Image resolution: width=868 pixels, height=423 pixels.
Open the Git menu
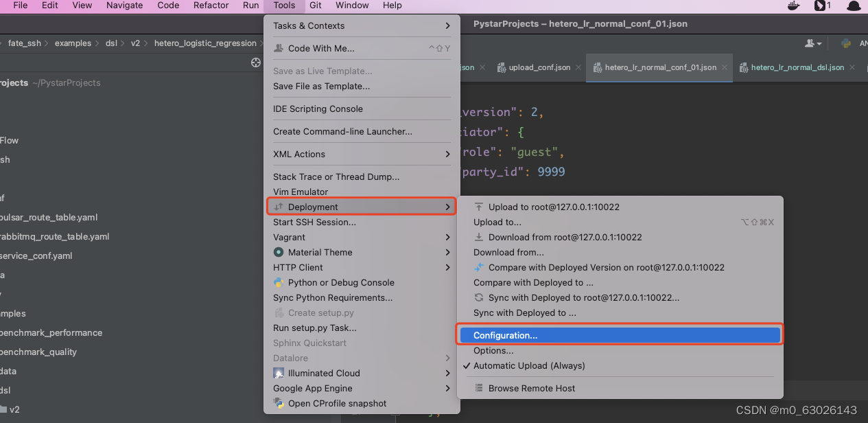pos(316,5)
